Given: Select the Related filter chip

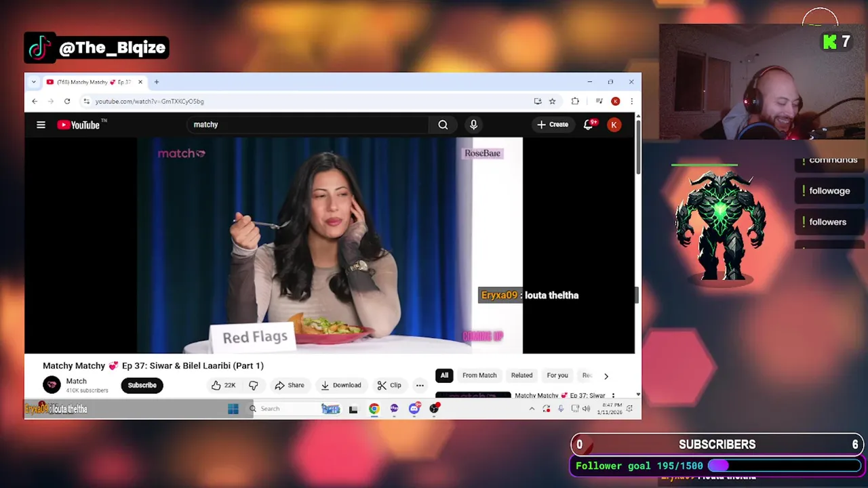Looking at the screenshot, I should (521, 375).
